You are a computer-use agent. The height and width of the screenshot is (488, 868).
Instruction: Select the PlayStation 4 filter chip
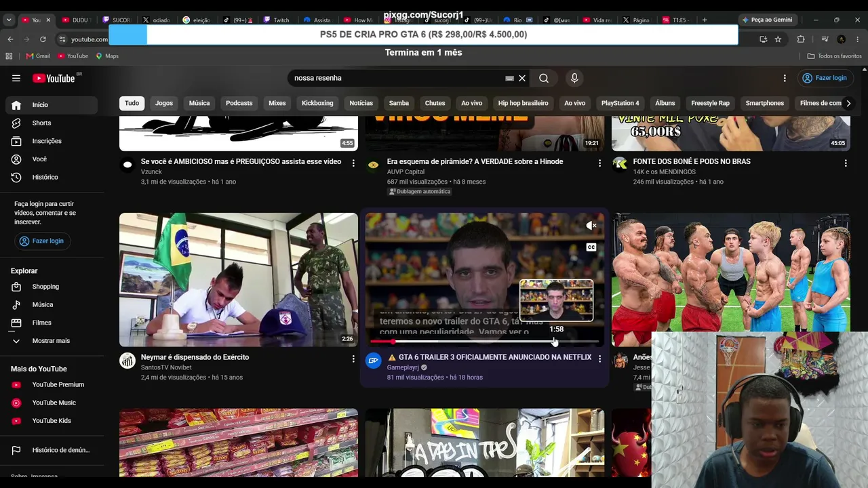click(x=620, y=103)
